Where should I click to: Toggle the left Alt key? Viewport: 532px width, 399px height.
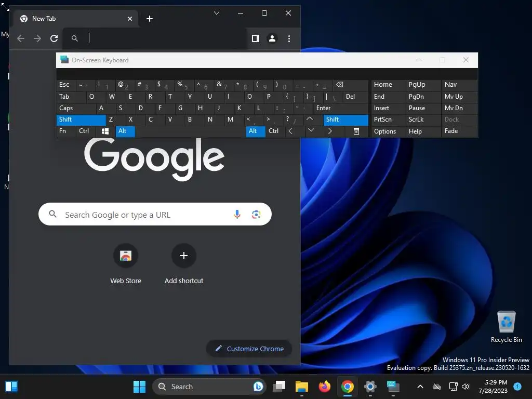[125, 131]
